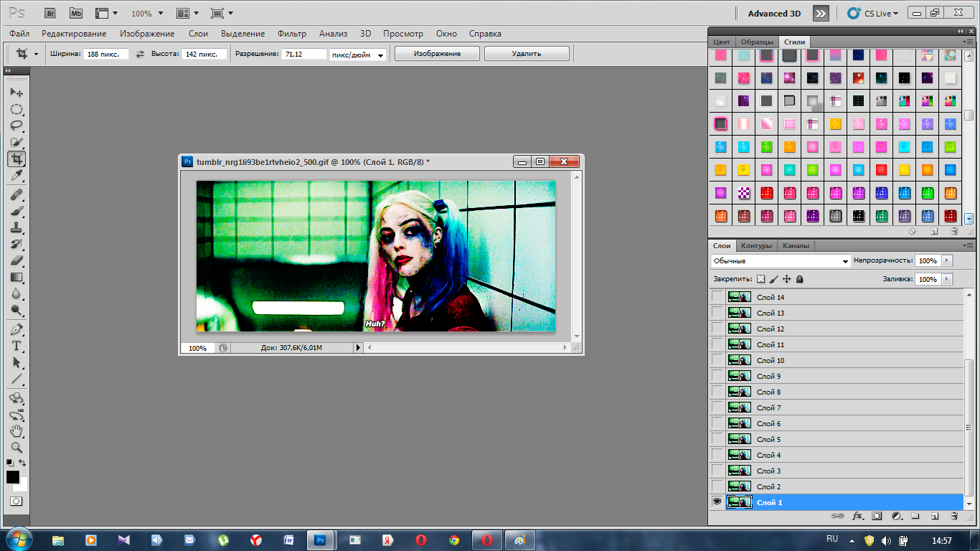
Task: Select the Advanced 3D workspace
Action: click(x=774, y=13)
